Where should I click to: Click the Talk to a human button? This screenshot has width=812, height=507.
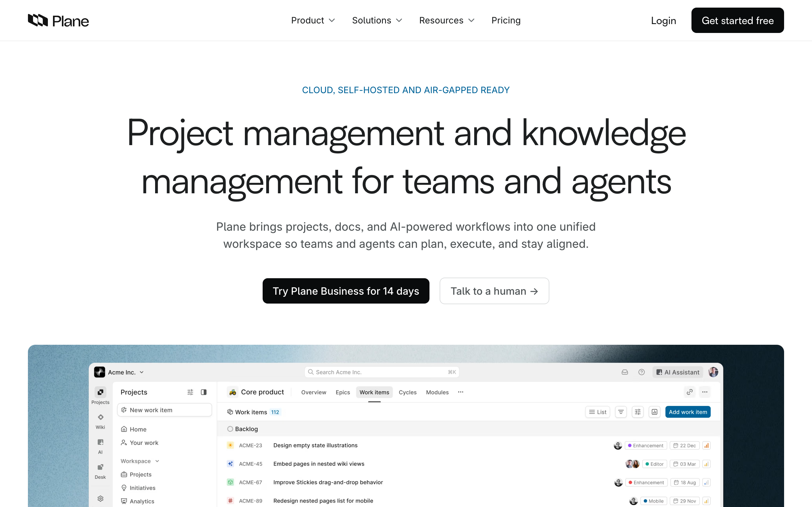(494, 291)
